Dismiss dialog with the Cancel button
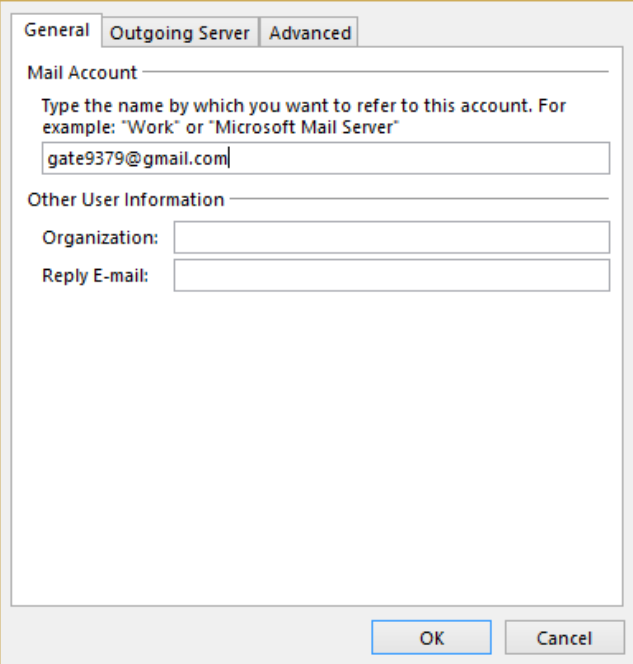633x664 pixels. pyautogui.click(x=564, y=638)
